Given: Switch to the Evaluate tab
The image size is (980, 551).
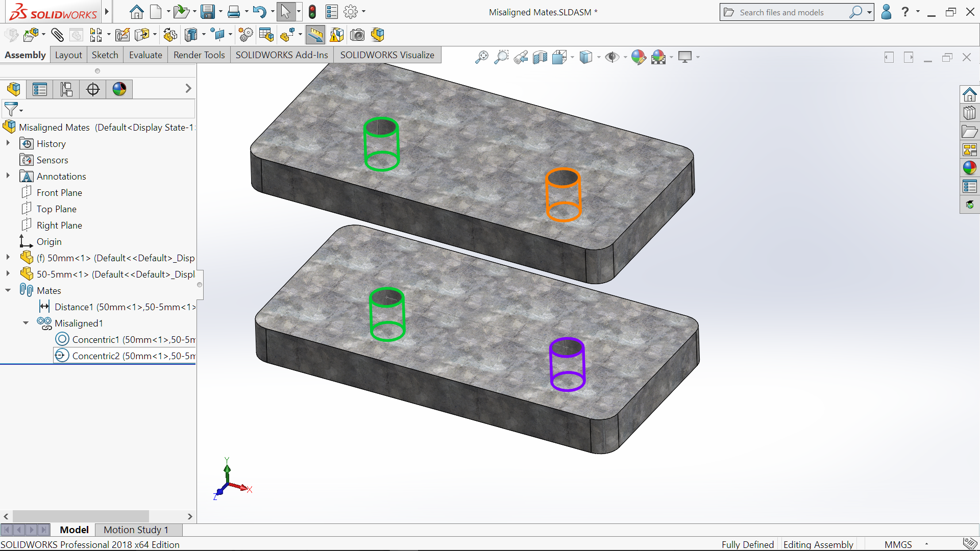Looking at the screenshot, I should pos(145,55).
